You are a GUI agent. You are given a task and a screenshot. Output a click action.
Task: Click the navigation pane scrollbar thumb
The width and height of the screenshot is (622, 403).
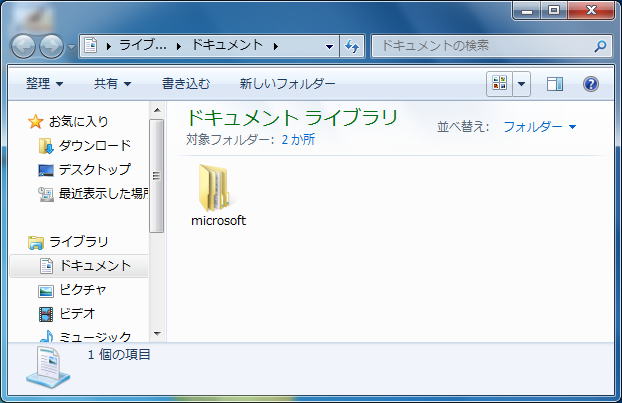[x=157, y=176]
